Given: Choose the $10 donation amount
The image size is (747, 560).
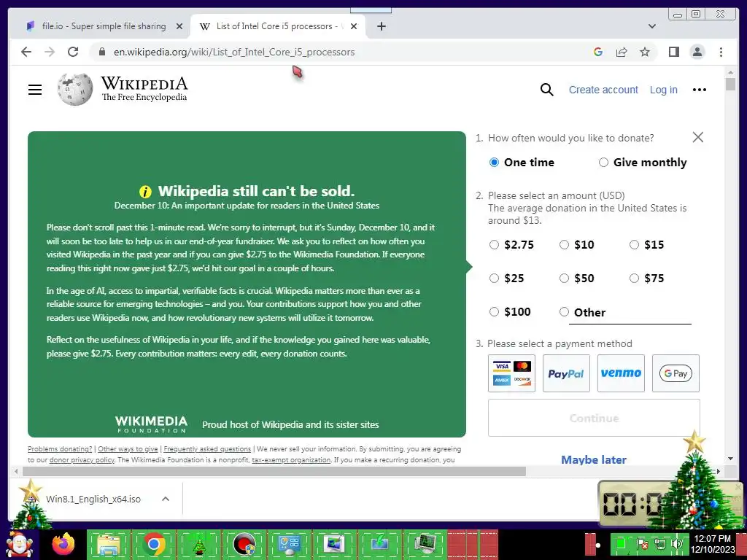Looking at the screenshot, I should [x=564, y=245].
